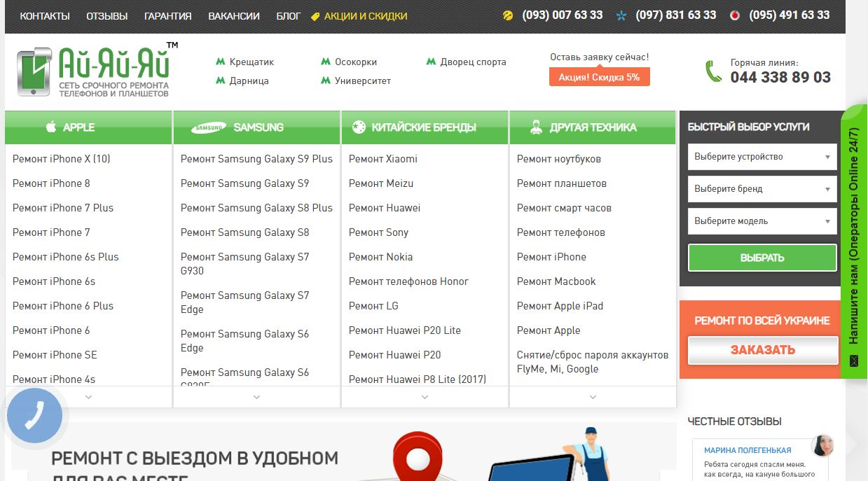Click the green hotline phone handset icon
The width and height of the screenshot is (868, 481).
(714, 71)
